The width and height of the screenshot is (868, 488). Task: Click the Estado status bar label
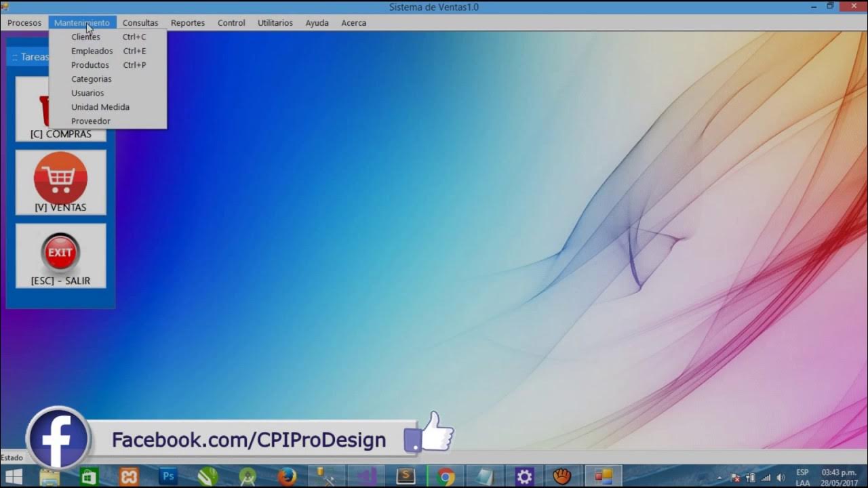coord(12,457)
